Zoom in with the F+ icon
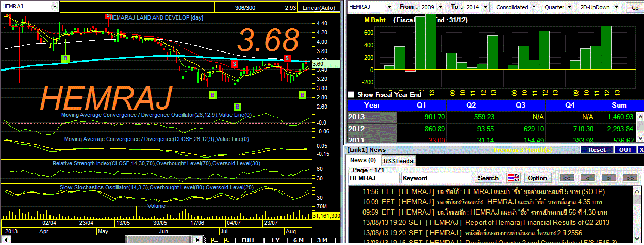This screenshot has width=644, height=245. [x=213, y=240]
